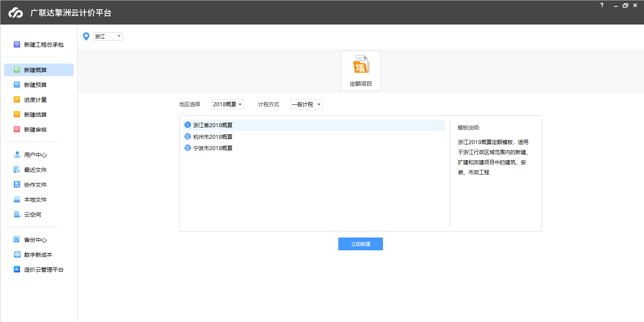
Task: Open 备份中心 backup center
Action: click(x=35, y=240)
